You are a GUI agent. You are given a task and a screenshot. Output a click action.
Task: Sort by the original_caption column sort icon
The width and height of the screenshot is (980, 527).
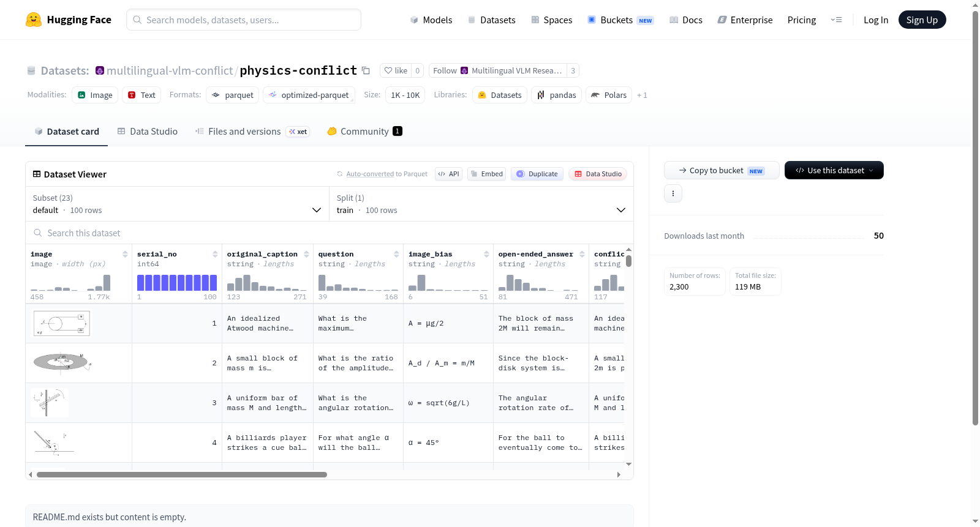(306, 254)
